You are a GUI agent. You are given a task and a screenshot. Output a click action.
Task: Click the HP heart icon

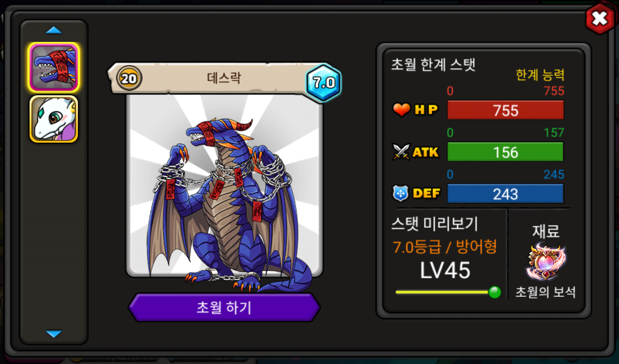point(401,110)
